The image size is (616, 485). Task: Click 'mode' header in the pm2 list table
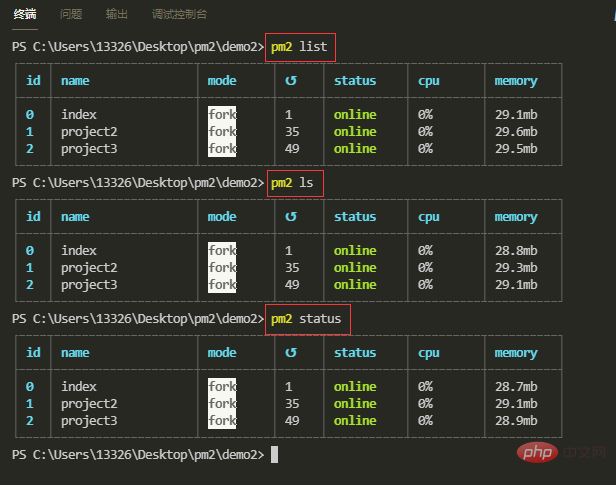click(222, 81)
